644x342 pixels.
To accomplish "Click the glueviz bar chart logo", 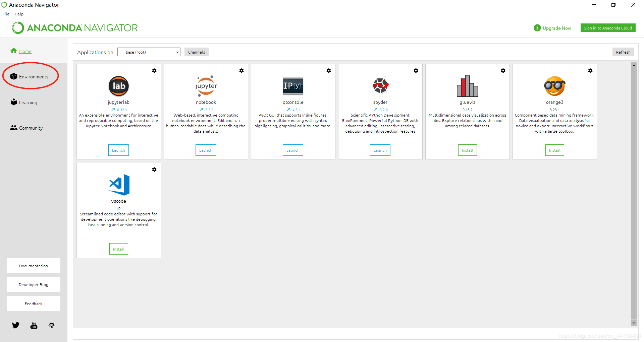I will (468, 86).
